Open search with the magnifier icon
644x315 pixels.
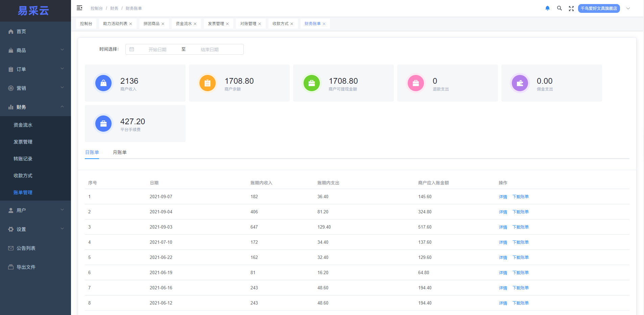[x=559, y=8]
